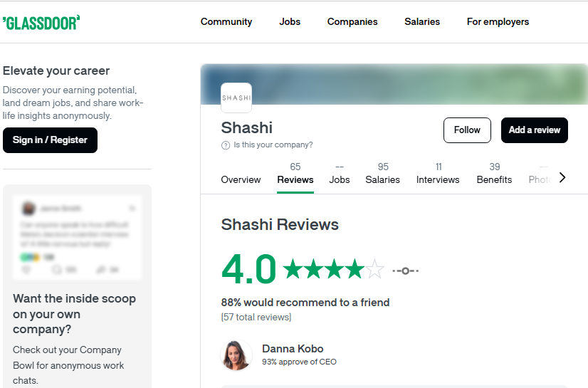Image resolution: width=588 pixels, height=388 pixels.
Task: Click 'Is this your company?' link
Action: click(x=273, y=145)
